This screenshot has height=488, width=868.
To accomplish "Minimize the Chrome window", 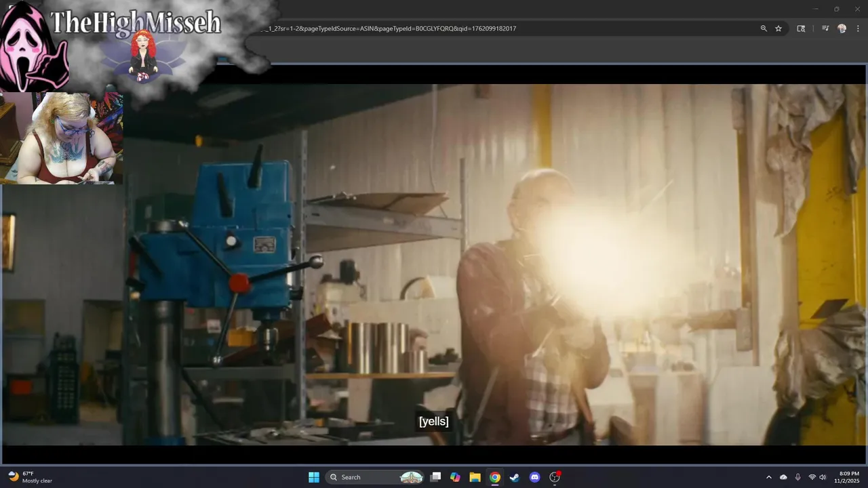I will 816,9.
